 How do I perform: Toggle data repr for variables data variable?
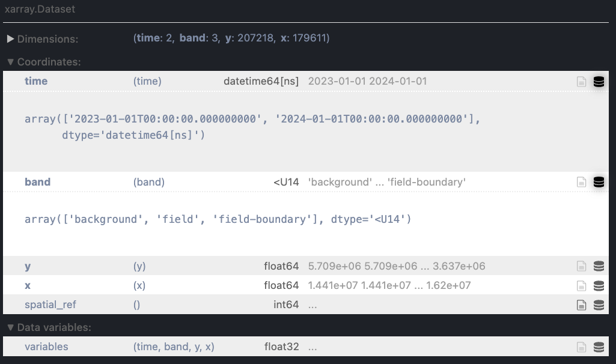(599, 347)
